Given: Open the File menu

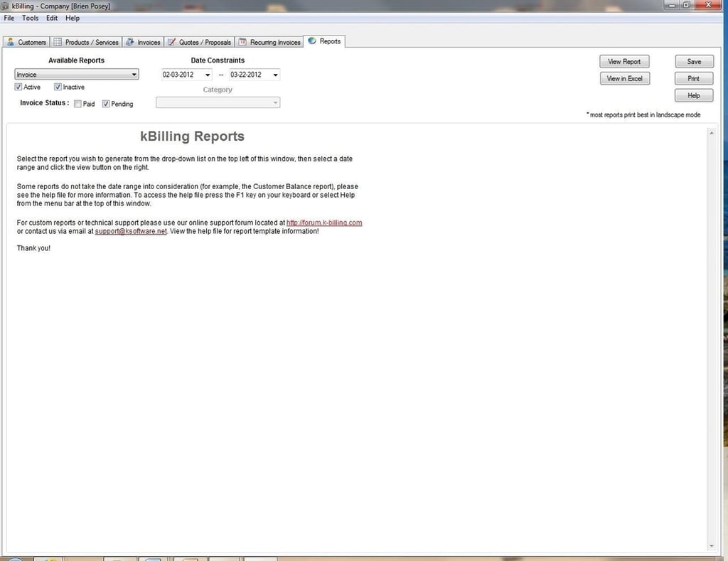Looking at the screenshot, I should 9,18.
